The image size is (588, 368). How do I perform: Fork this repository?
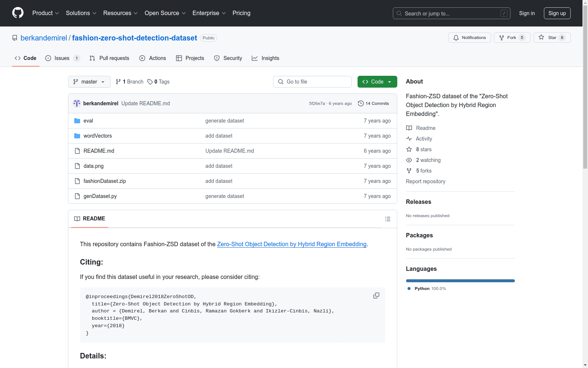[512, 38]
